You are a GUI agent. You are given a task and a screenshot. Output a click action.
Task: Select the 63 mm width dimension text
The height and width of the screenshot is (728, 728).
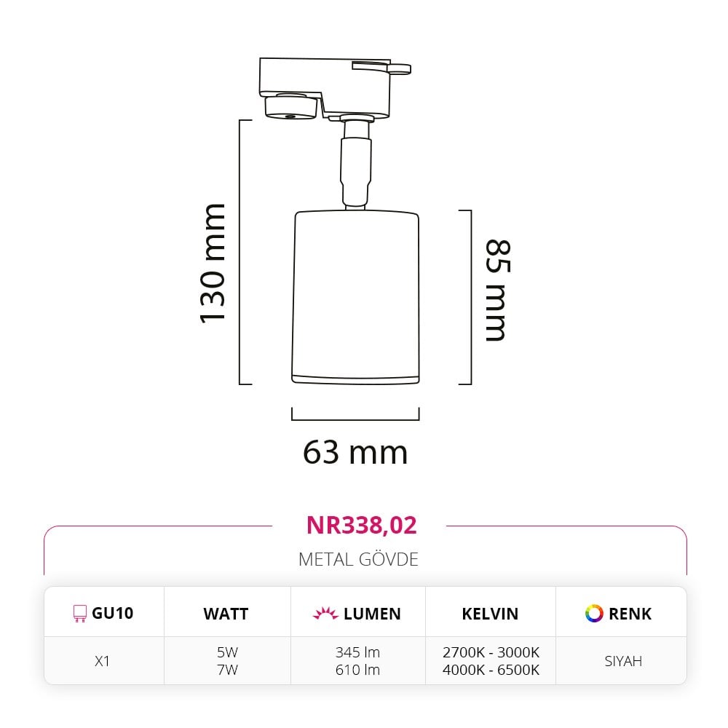[355, 452]
